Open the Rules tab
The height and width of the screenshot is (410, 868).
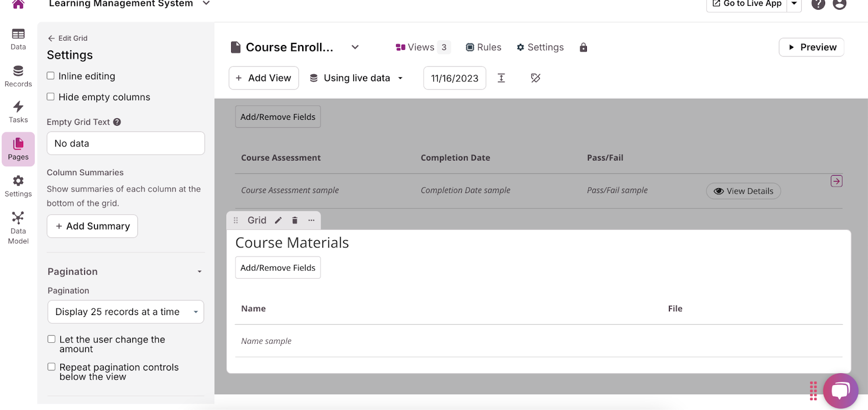tap(483, 48)
